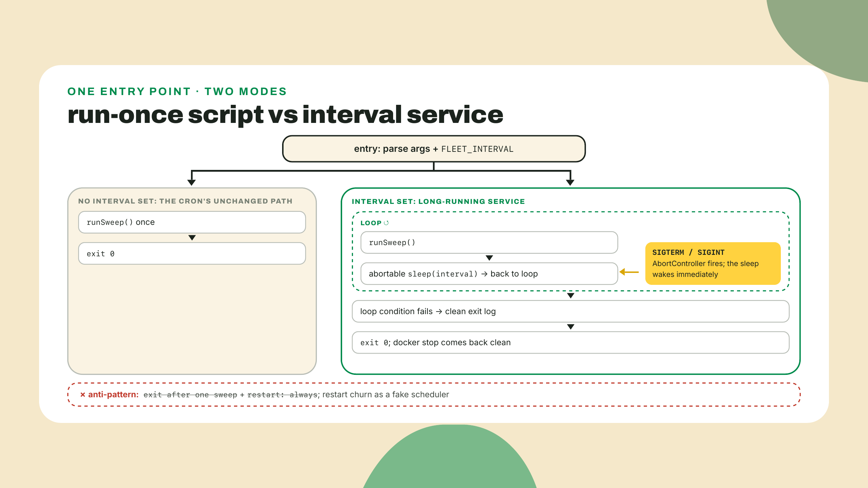Select the 'runSweep()' box inside the loop
This screenshot has width=868, height=488.
click(x=489, y=243)
